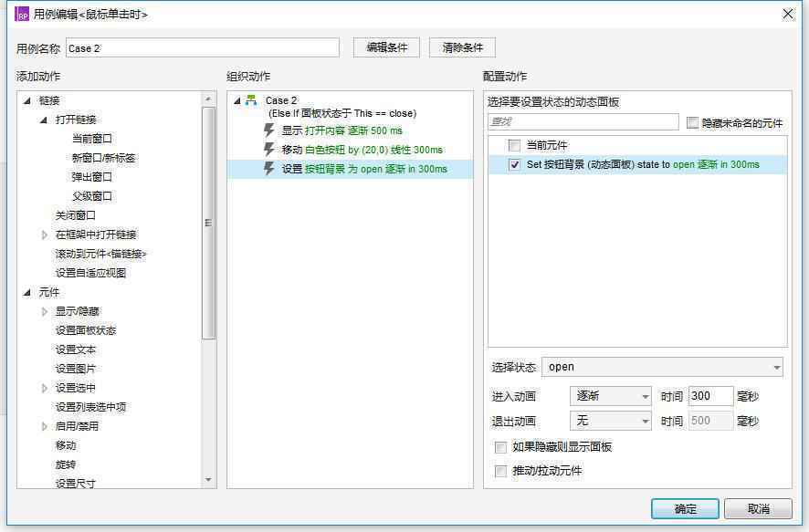Image resolution: width=809 pixels, height=532 pixels.
Task: Enable 推动/拉动元件 option
Action: (x=499, y=471)
